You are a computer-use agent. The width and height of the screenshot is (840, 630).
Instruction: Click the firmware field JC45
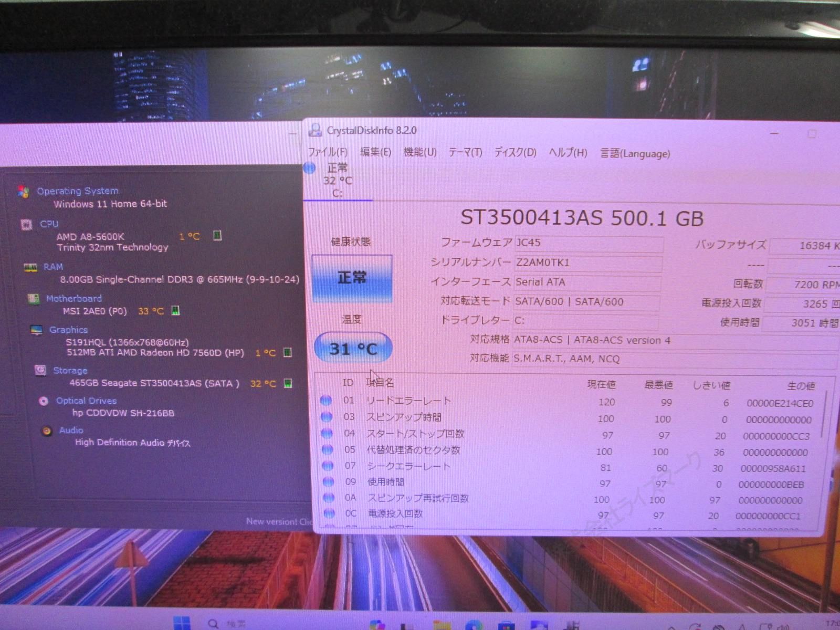[x=589, y=243]
